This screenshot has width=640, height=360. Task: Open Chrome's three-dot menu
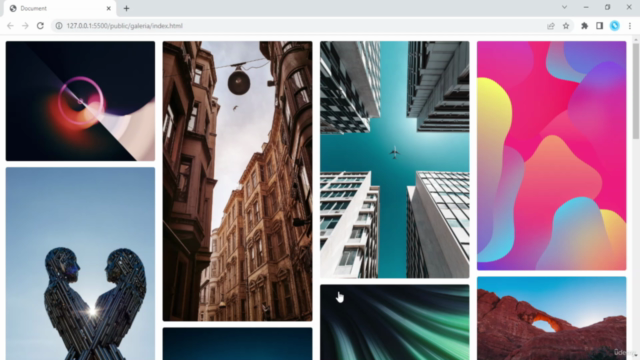[x=630, y=26]
